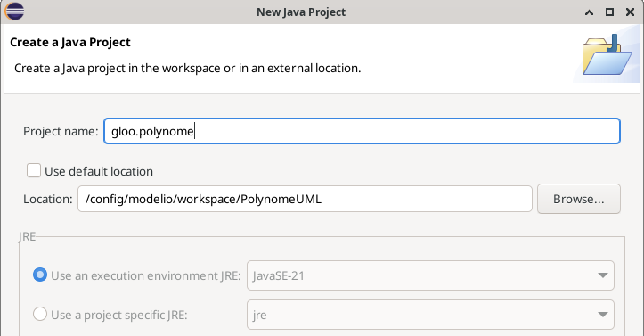Click the JRE group box label
Viewport: 644px width, 336px height.
click(27, 236)
